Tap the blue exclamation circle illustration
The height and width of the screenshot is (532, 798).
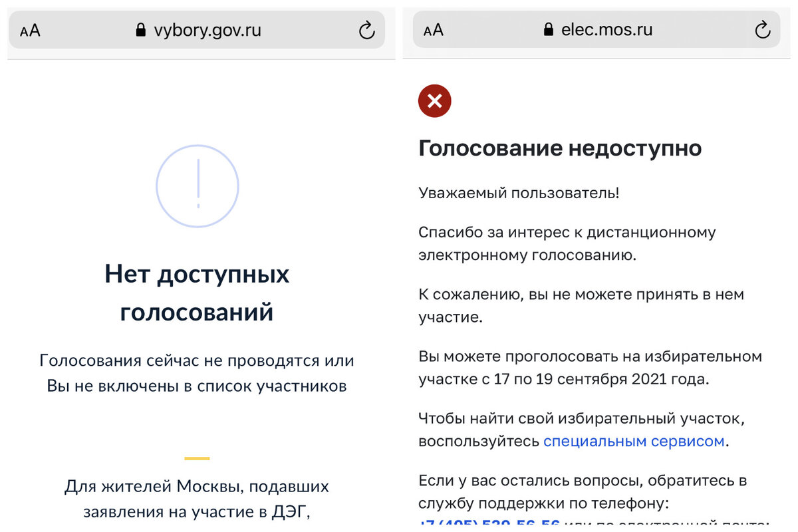pyautogui.click(x=197, y=186)
